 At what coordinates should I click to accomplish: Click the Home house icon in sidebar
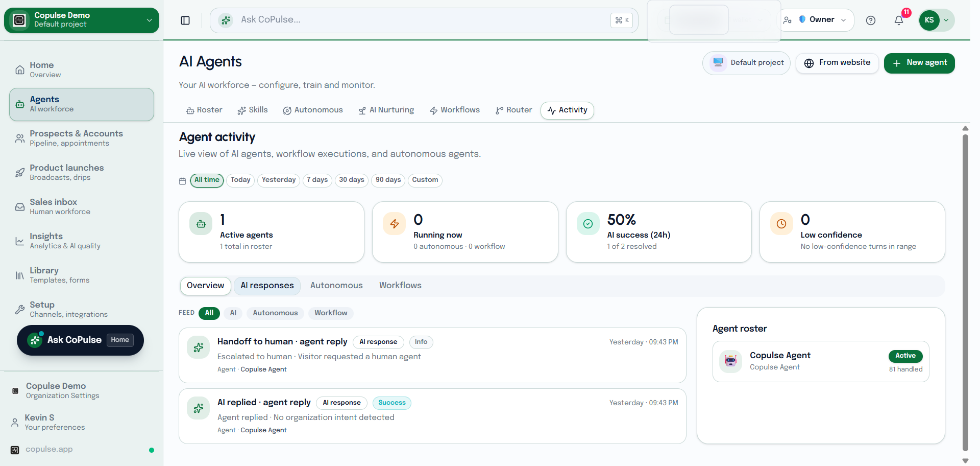(x=20, y=70)
